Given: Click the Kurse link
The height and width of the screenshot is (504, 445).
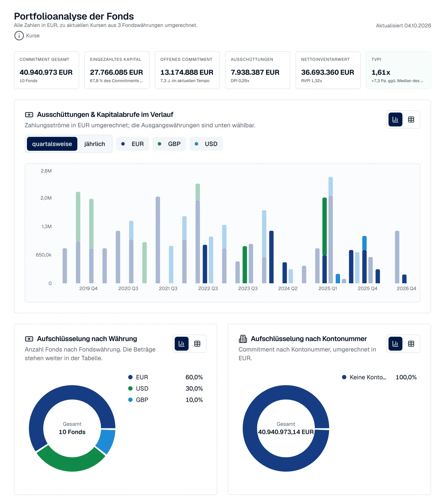Looking at the screenshot, I should [33, 36].
